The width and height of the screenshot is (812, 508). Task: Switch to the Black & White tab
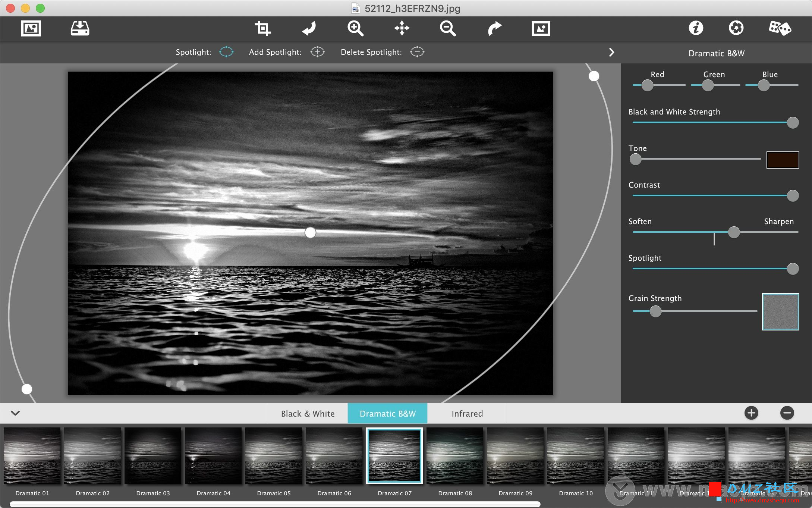point(308,414)
